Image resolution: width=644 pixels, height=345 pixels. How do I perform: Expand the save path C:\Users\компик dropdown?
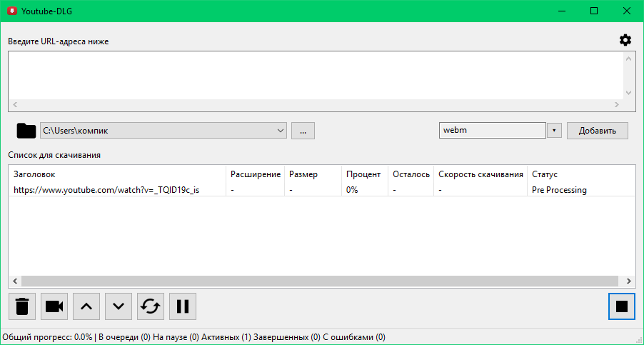coord(281,131)
